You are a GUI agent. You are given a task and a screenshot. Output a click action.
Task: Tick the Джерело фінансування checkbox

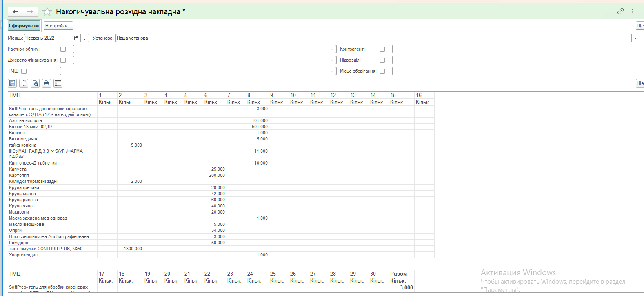pyautogui.click(x=63, y=60)
